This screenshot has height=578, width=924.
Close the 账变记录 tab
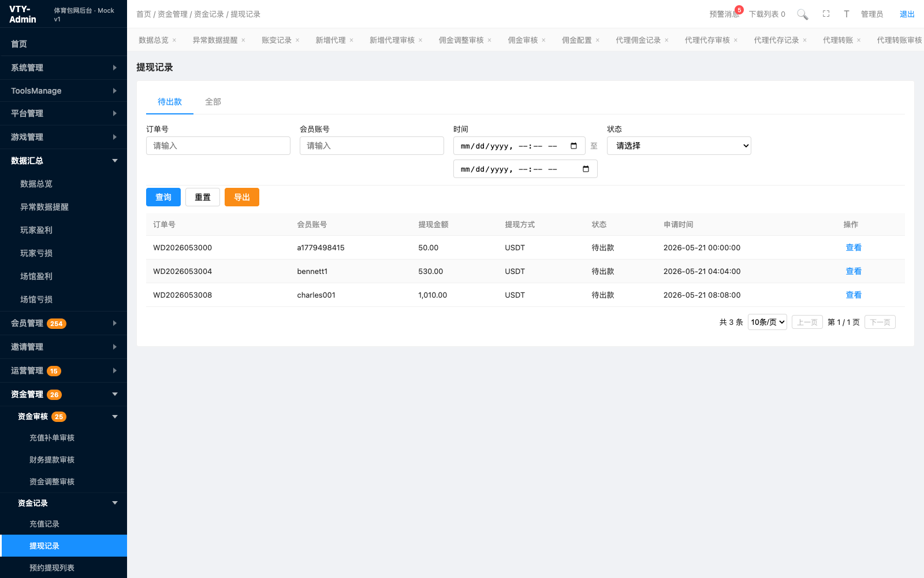coord(297,40)
